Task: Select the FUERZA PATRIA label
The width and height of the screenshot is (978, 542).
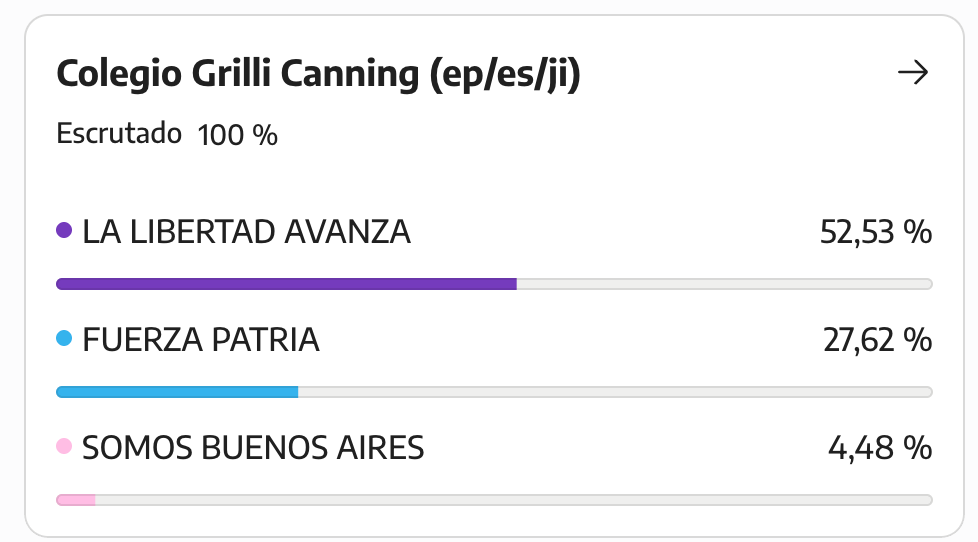Action: pos(201,340)
